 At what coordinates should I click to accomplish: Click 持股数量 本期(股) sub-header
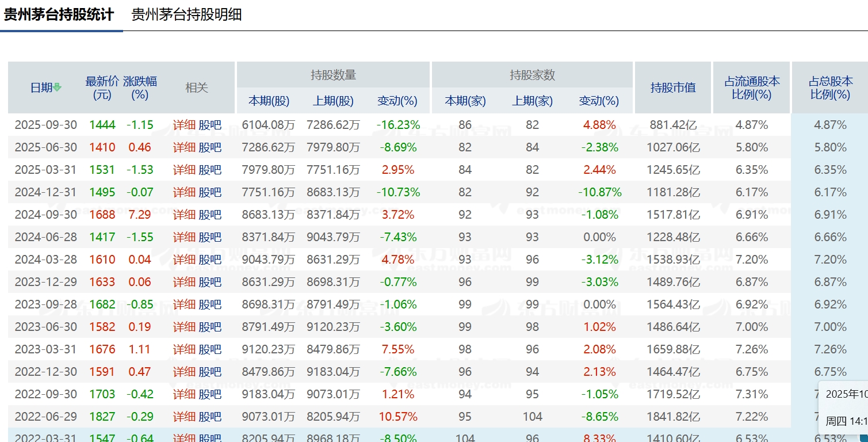(269, 101)
